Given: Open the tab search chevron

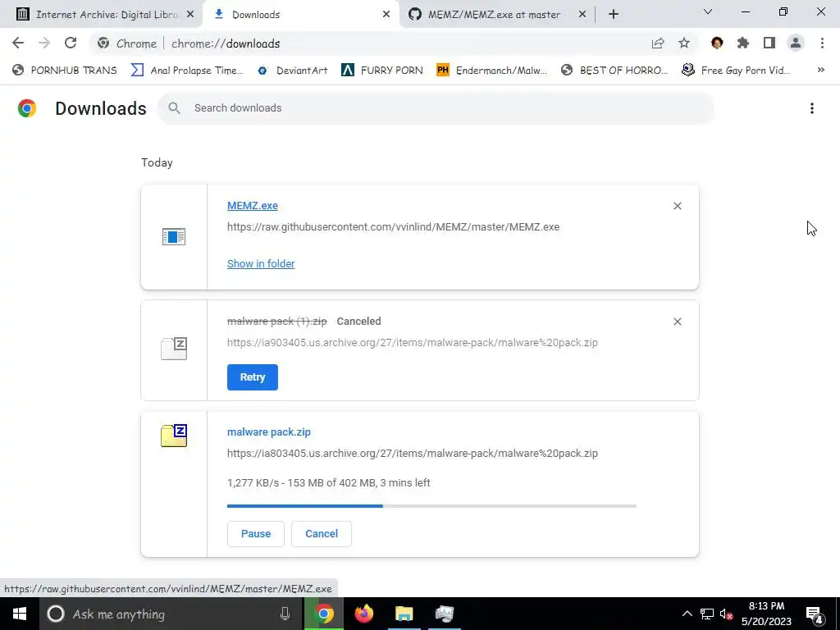Looking at the screenshot, I should [708, 11].
